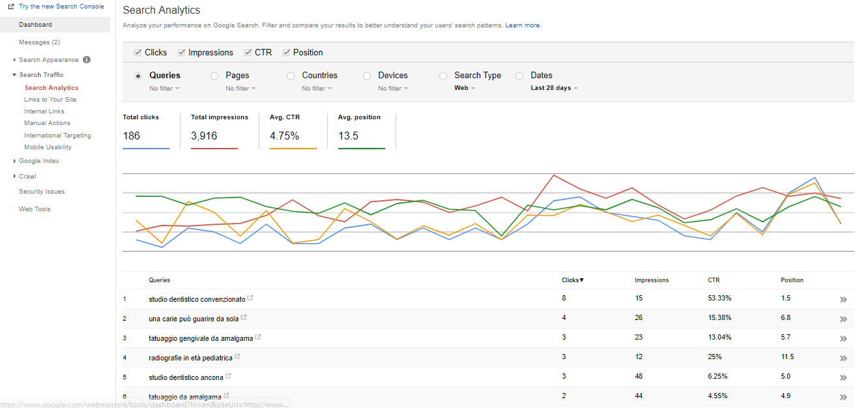Click double-arrow icon for 'studio dentistico convenzionato' row
The width and height of the screenshot is (868, 408).
pyautogui.click(x=843, y=299)
